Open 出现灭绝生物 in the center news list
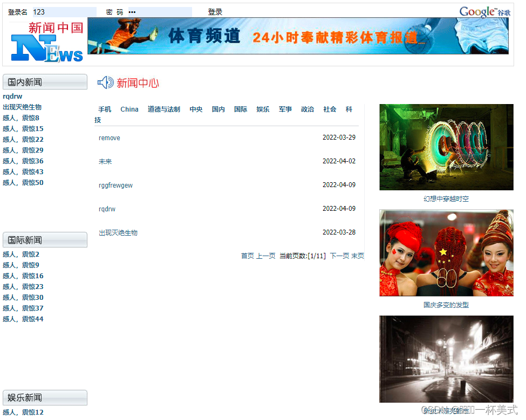This screenshot has height=420, width=526. click(118, 232)
